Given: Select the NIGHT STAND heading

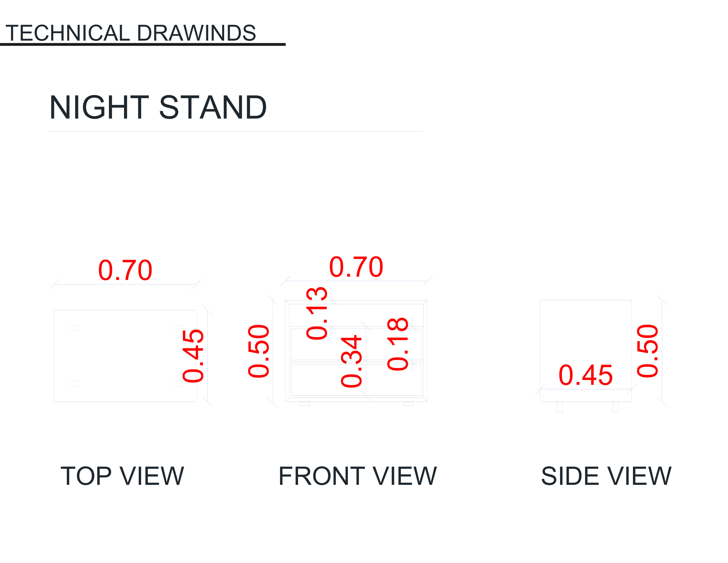Looking at the screenshot, I should tap(158, 107).
